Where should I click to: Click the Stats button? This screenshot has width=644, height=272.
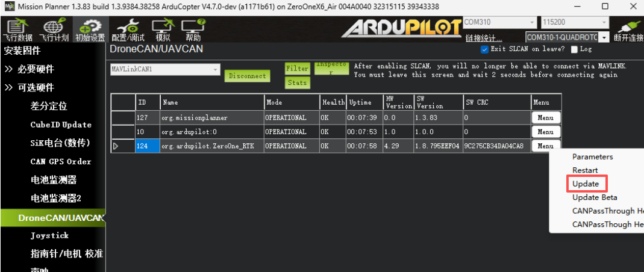(298, 82)
